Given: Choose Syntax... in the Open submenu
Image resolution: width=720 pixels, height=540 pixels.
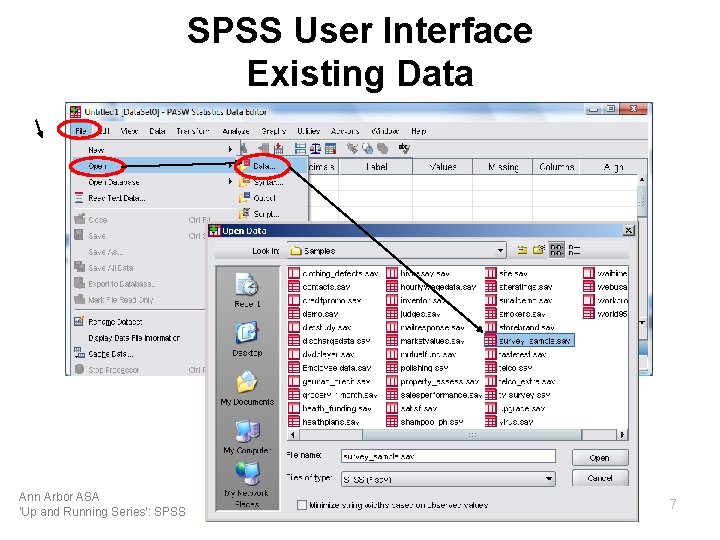Looking at the screenshot, I should pos(272,182).
